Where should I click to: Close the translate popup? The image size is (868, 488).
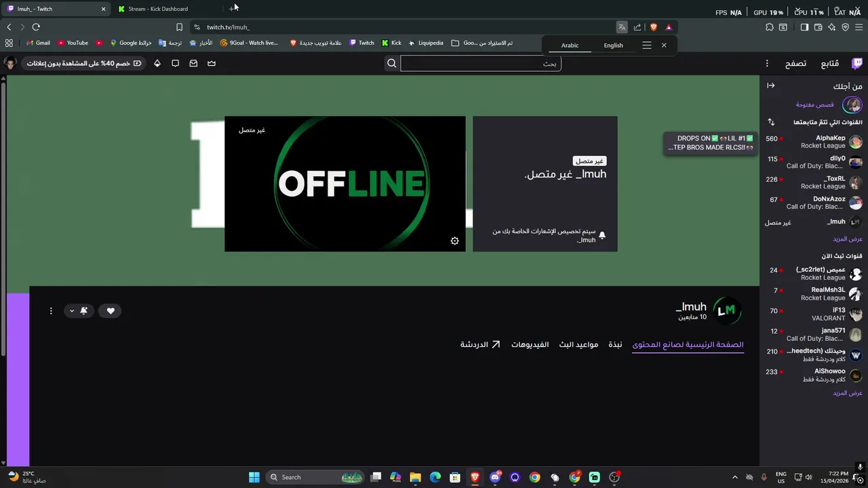tap(664, 45)
